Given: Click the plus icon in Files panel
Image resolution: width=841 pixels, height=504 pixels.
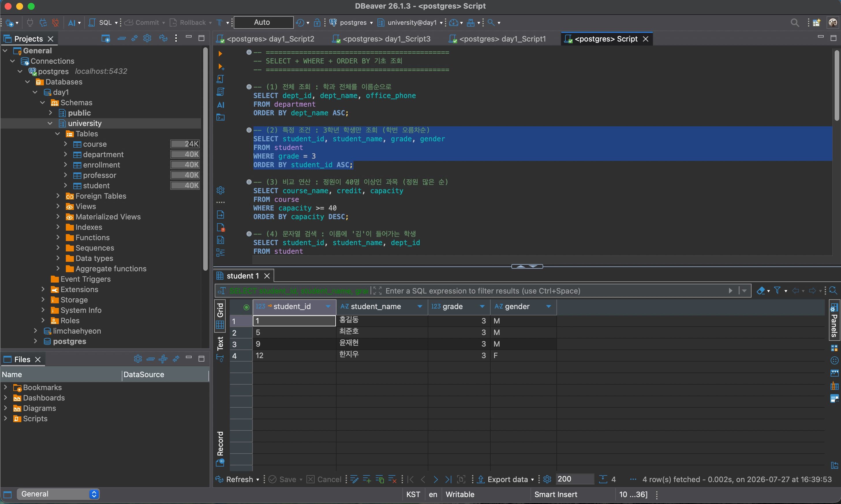Looking at the screenshot, I should click(163, 359).
